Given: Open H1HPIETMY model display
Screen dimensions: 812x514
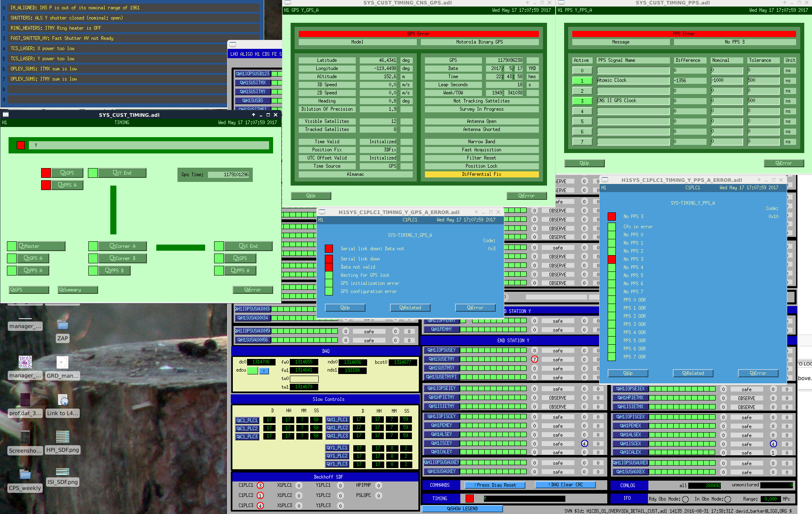Looking at the screenshot, I should tap(441, 397).
